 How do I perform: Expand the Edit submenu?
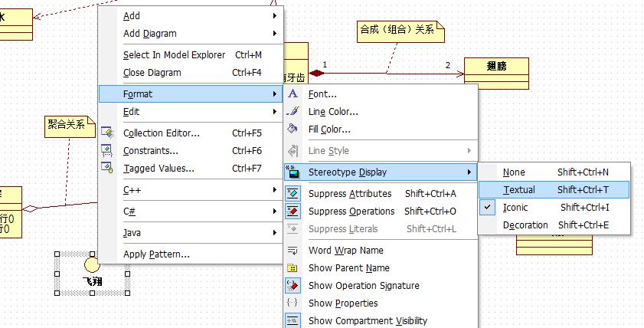click(x=191, y=111)
